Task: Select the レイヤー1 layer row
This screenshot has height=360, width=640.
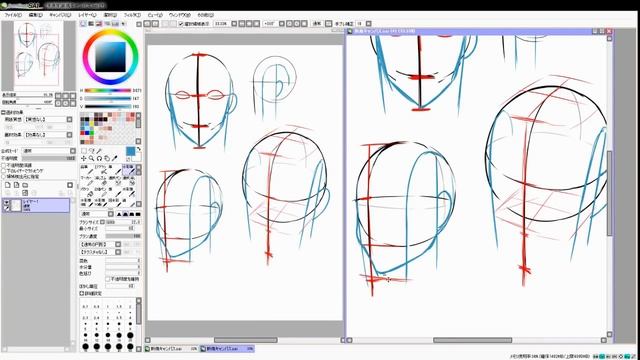Action: (36, 205)
